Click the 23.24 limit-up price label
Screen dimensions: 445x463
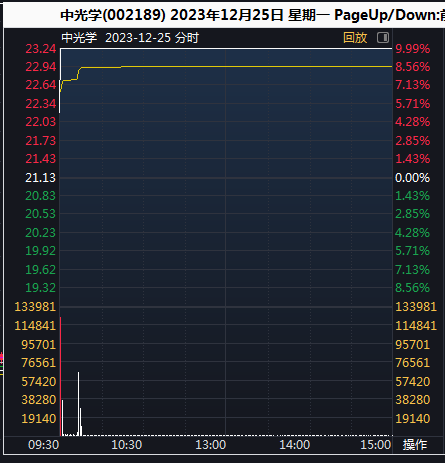click(x=41, y=49)
